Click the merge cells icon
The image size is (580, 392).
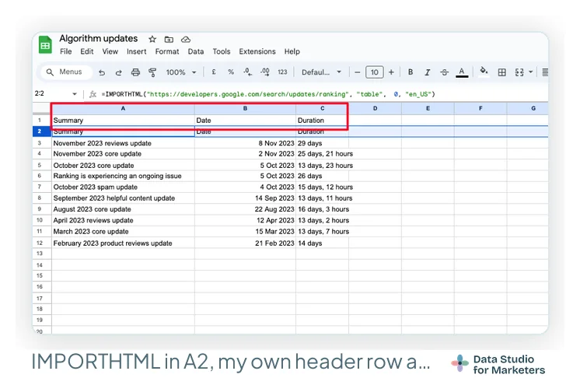pos(519,72)
